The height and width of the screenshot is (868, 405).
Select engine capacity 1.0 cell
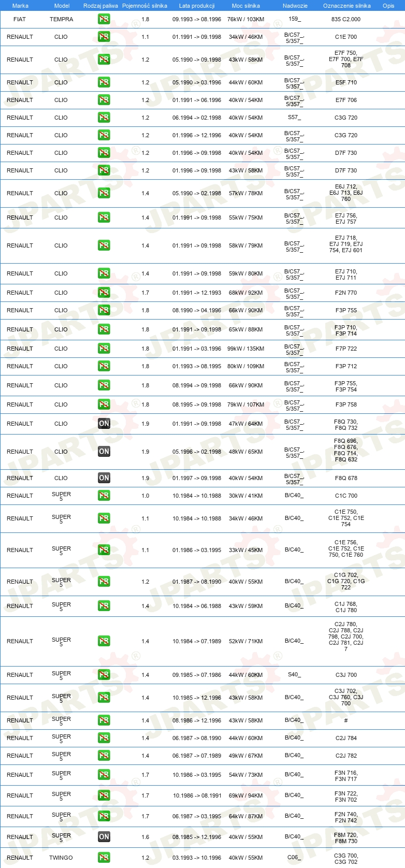146,496
